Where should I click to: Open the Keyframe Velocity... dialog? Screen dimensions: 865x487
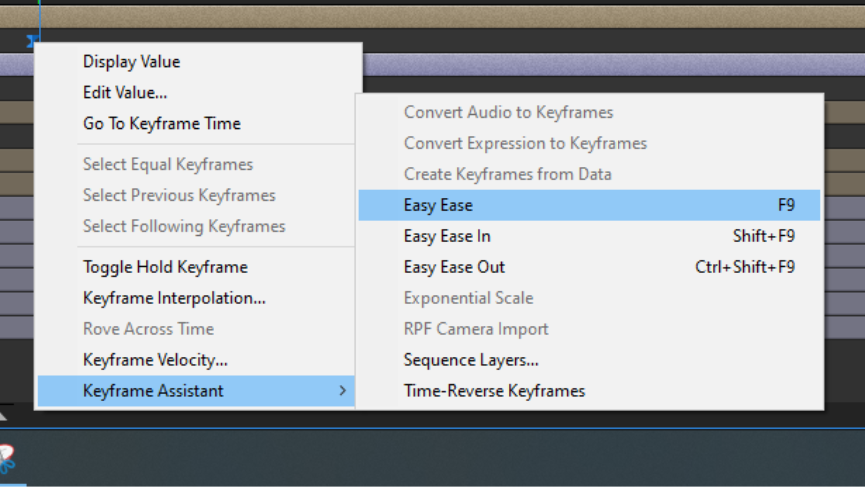(155, 360)
